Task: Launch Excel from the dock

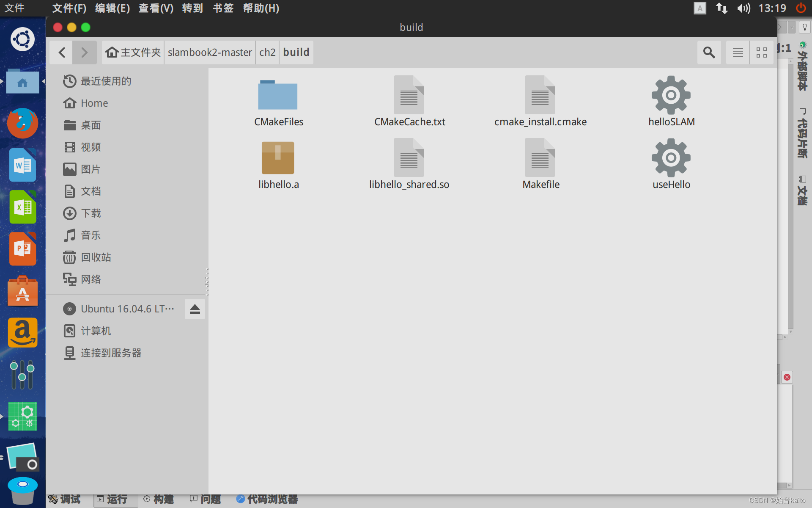Action: [22, 207]
